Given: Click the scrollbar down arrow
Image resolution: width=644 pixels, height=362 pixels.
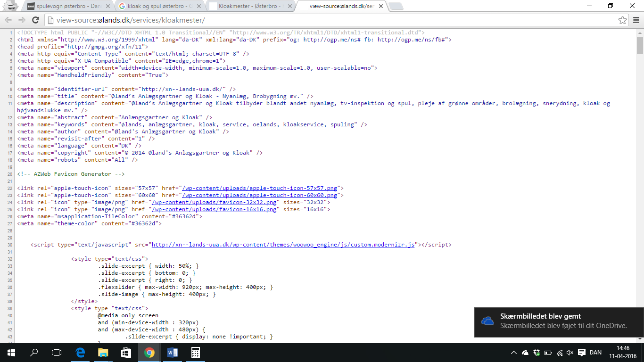Looking at the screenshot, I should click(640, 339).
